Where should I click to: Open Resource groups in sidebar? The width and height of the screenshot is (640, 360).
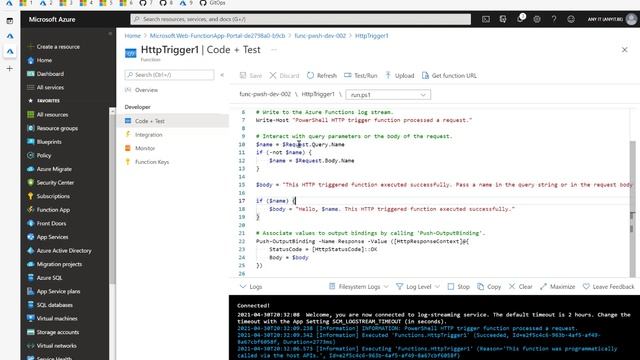pyautogui.click(x=52, y=128)
